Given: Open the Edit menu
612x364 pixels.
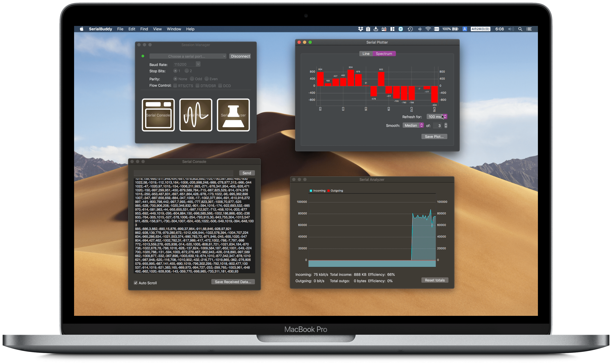Looking at the screenshot, I should click(132, 29).
